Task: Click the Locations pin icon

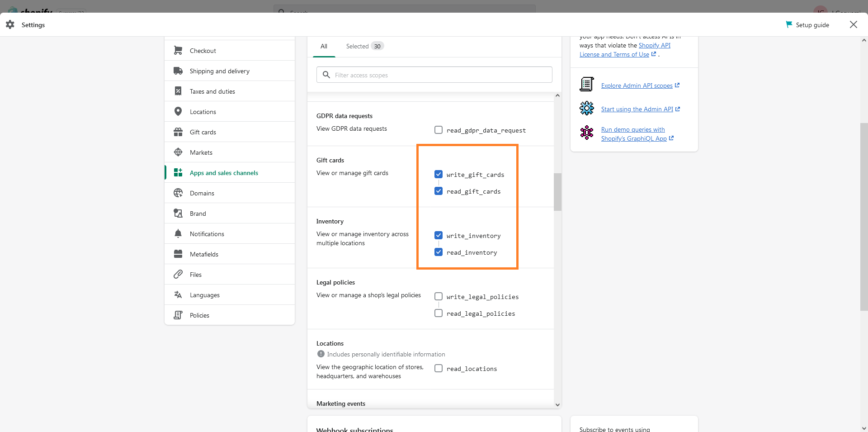Action: click(x=178, y=112)
